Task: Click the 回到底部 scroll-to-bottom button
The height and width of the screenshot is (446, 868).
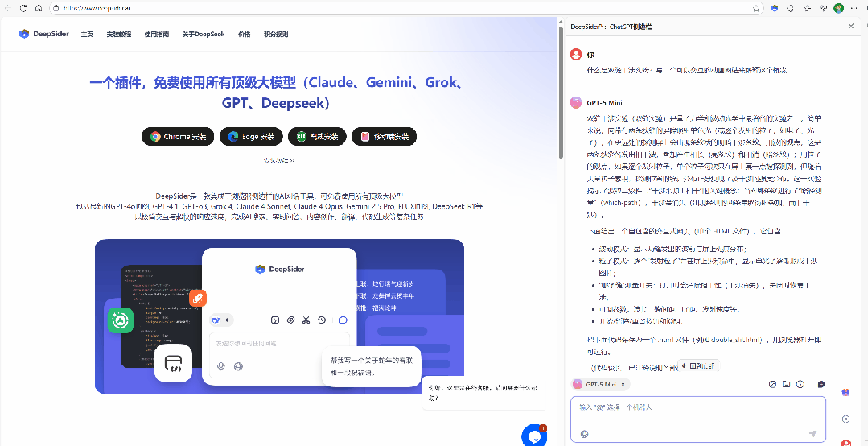Action: click(696, 365)
